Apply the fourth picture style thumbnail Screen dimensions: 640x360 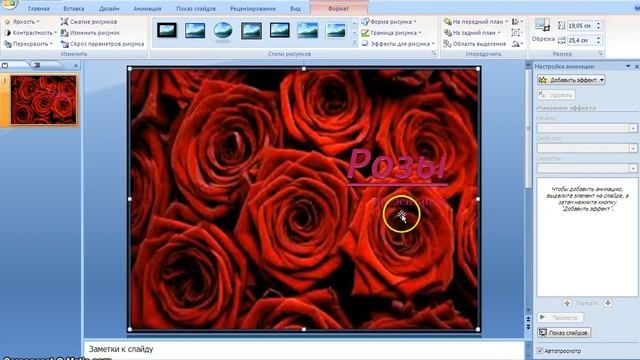(251, 30)
